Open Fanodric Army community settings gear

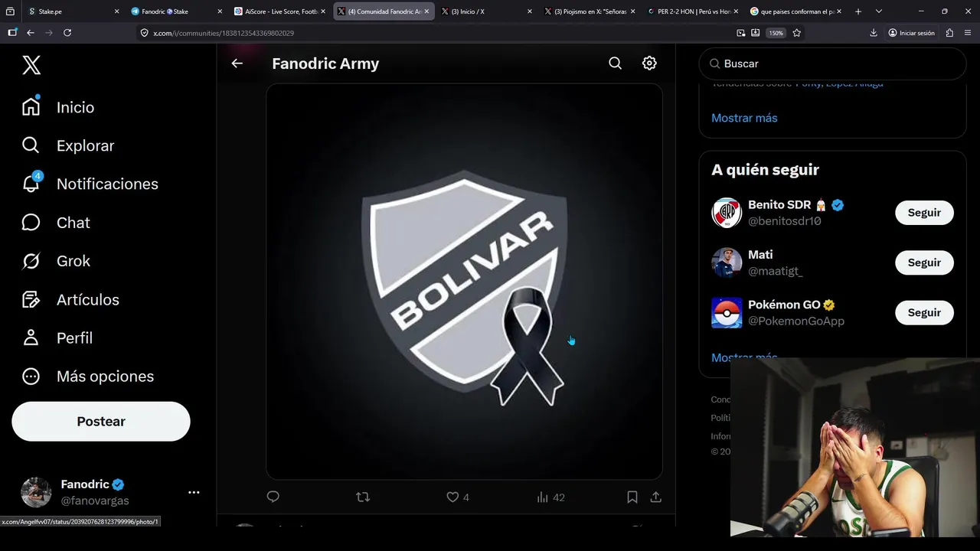649,64
